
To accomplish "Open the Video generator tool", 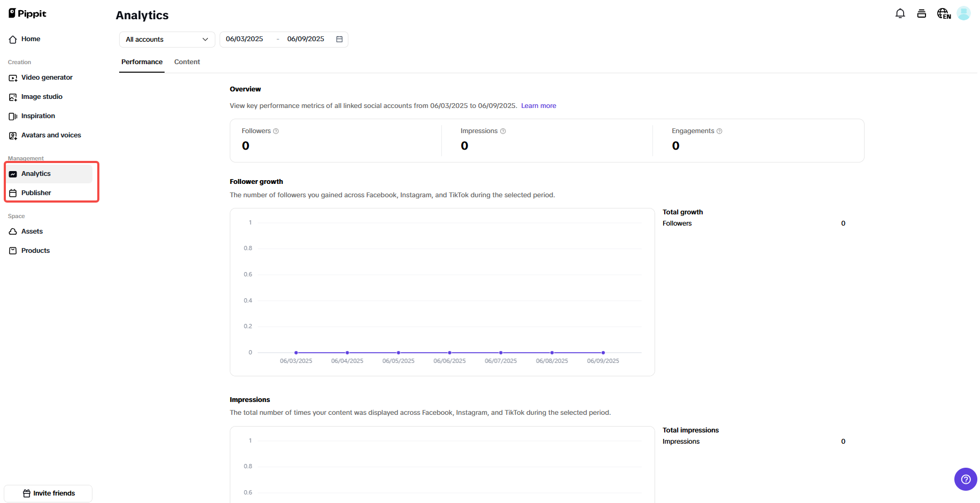I will [13, 78].
